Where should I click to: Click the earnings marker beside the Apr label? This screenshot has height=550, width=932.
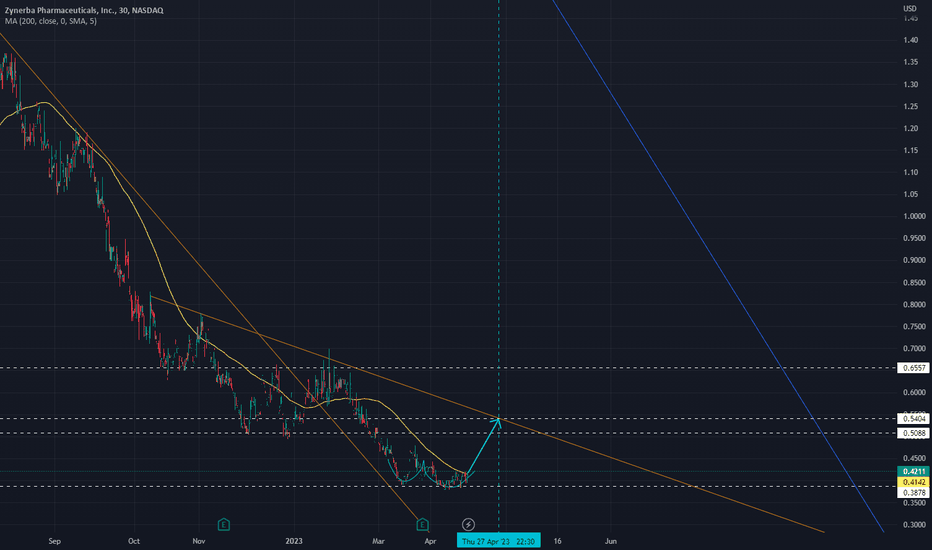422,524
